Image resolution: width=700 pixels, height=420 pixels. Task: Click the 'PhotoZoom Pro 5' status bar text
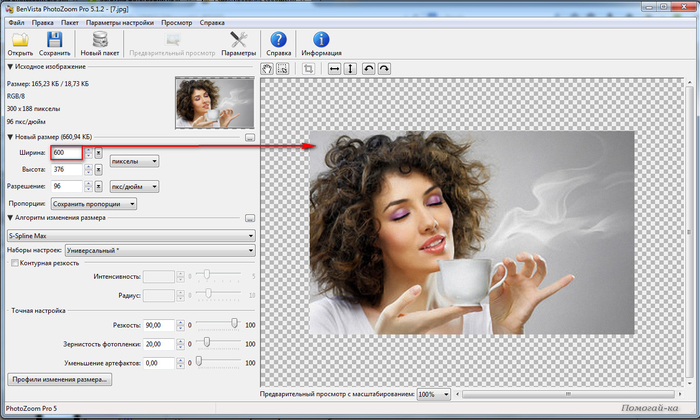coord(31,408)
